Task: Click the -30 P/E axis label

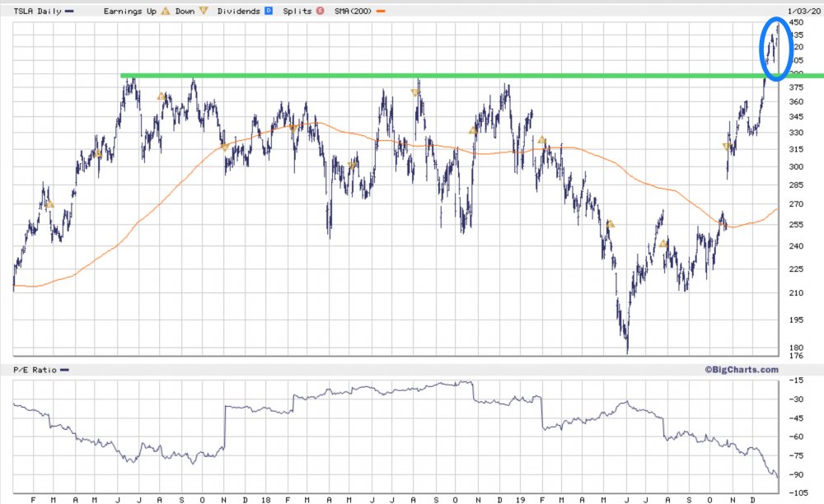Action: point(796,399)
